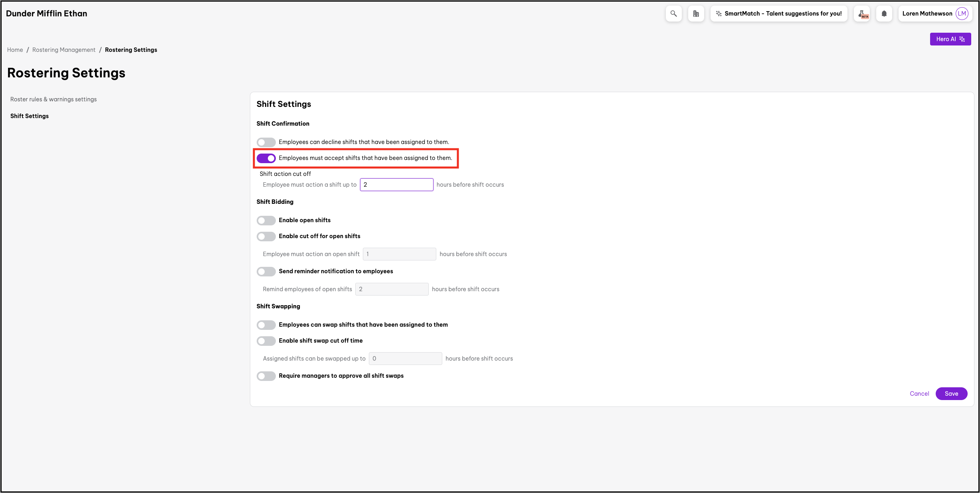Toggle employees can decline shifts
980x493 pixels.
(266, 142)
